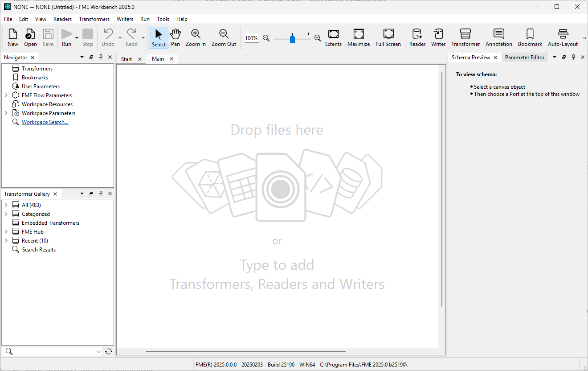Pin the Navigator panel

[101, 57]
